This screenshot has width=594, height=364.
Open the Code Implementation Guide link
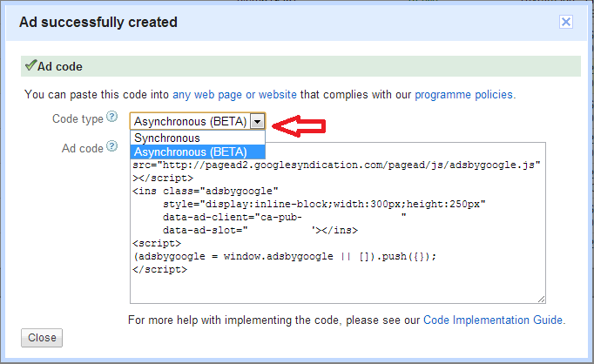492,320
